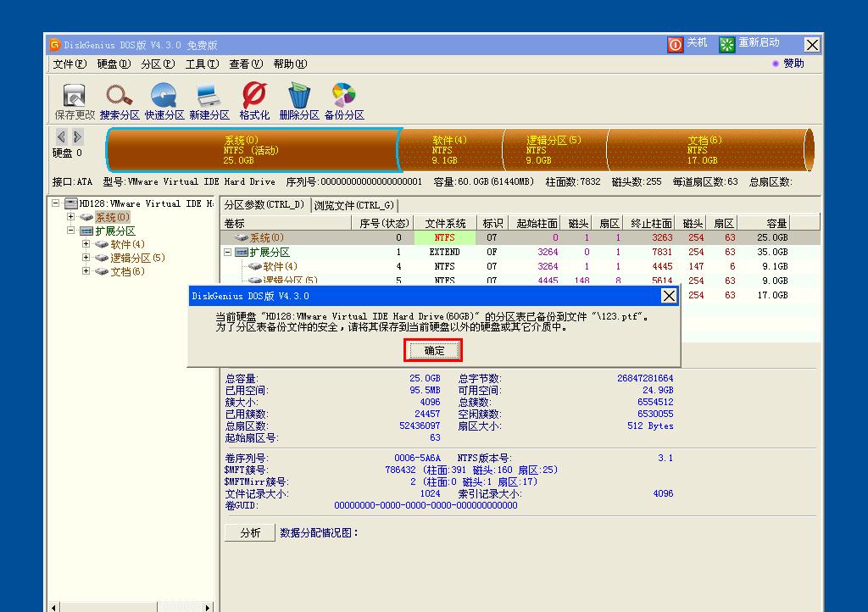Select the 软件(4) row in partition table
The width and height of the screenshot is (868, 612).
520,266
